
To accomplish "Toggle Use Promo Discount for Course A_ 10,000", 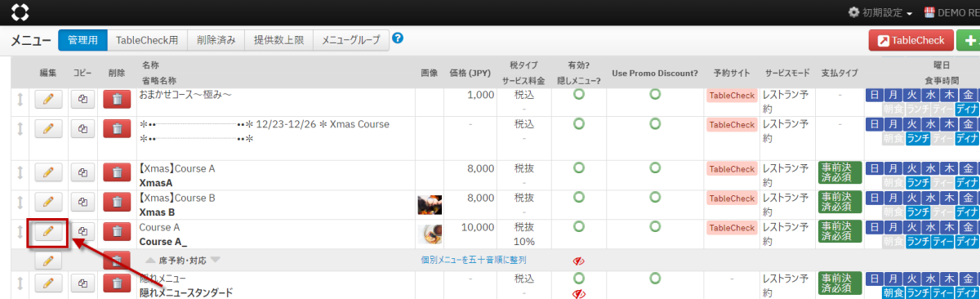I will click(655, 226).
